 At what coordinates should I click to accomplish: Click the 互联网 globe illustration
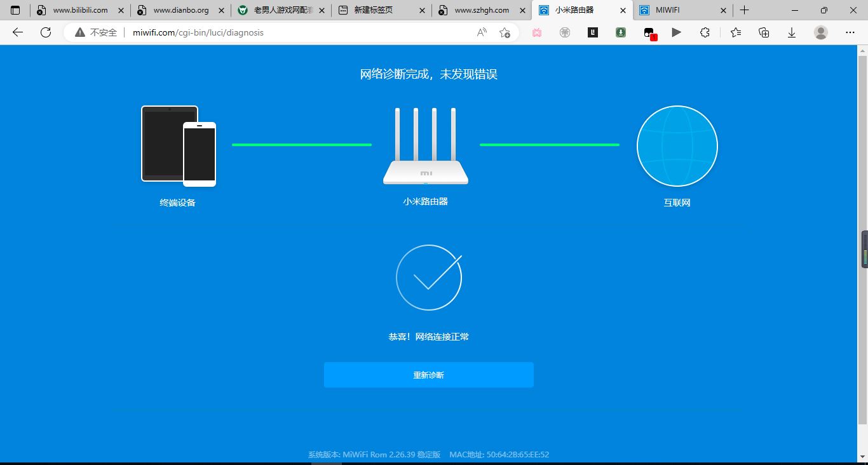coord(677,146)
